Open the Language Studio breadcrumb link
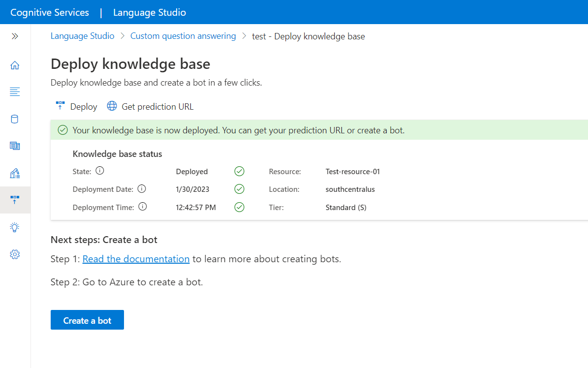Viewport: 588px width, 368px height. coord(82,36)
